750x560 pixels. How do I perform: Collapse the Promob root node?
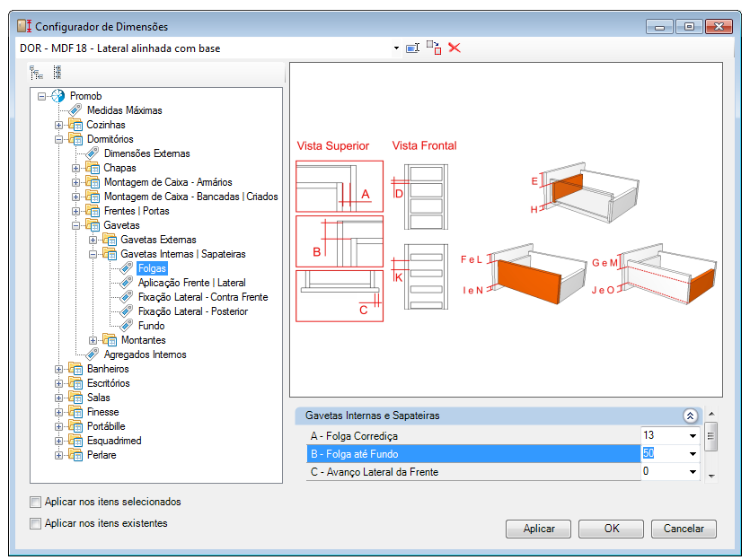coord(42,97)
